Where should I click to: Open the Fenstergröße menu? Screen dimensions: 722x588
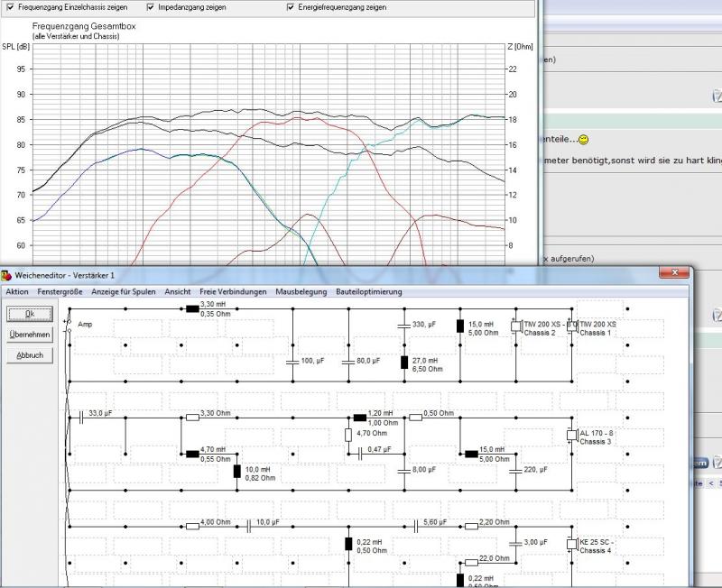(x=60, y=291)
